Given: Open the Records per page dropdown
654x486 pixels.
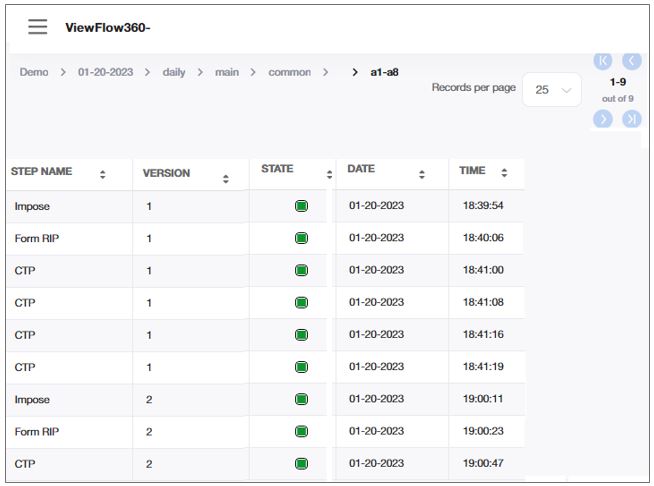Looking at the screenshot, I should 553,89.
